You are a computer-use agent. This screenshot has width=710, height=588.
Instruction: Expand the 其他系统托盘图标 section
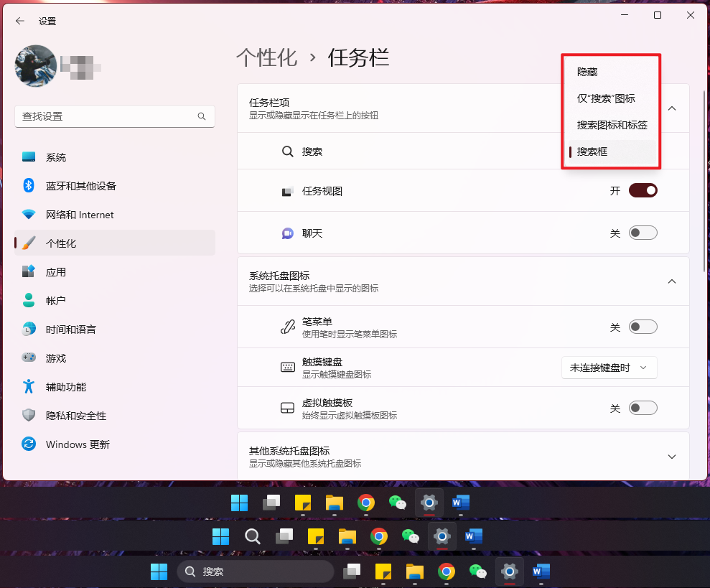pyautogui.click(x=671, y=456)
